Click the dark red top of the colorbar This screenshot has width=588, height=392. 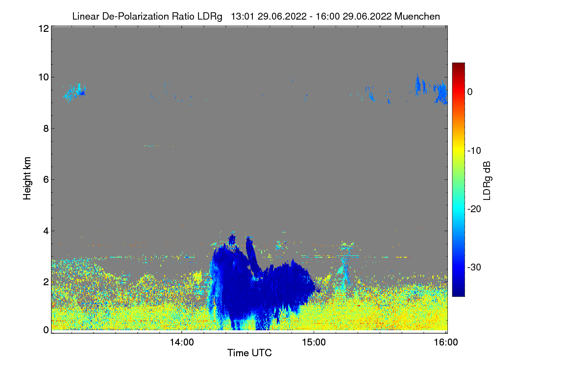pyautogui.click(x=458, y=68)
